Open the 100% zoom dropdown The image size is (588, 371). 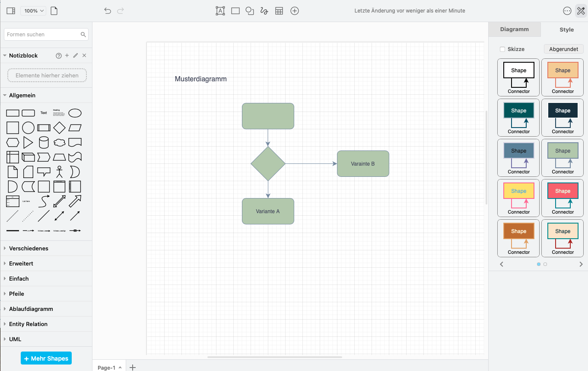tap(33, 11)
